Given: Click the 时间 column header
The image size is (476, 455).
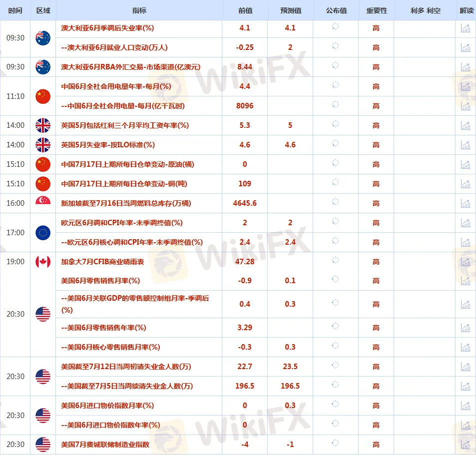Looking at the screenshot, I should click(15, 10).
